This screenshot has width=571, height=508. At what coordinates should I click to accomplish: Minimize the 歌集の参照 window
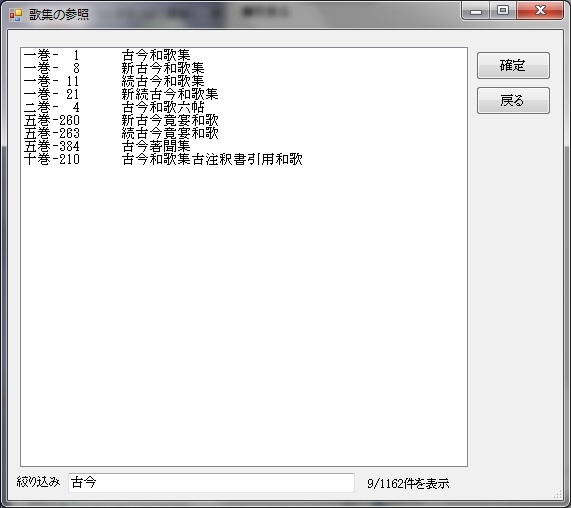coord(476,11)
